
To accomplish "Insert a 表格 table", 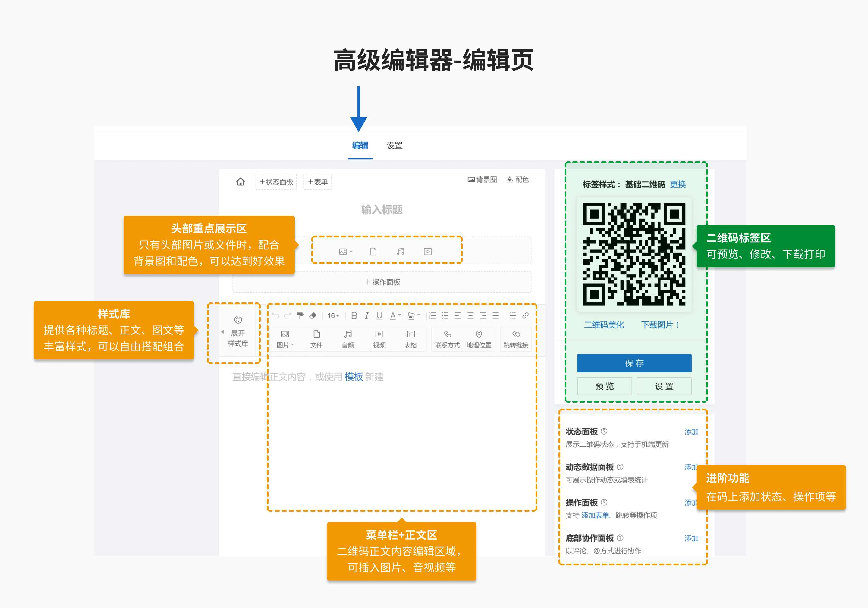I will pyautogui.click(x=410, y=339).
